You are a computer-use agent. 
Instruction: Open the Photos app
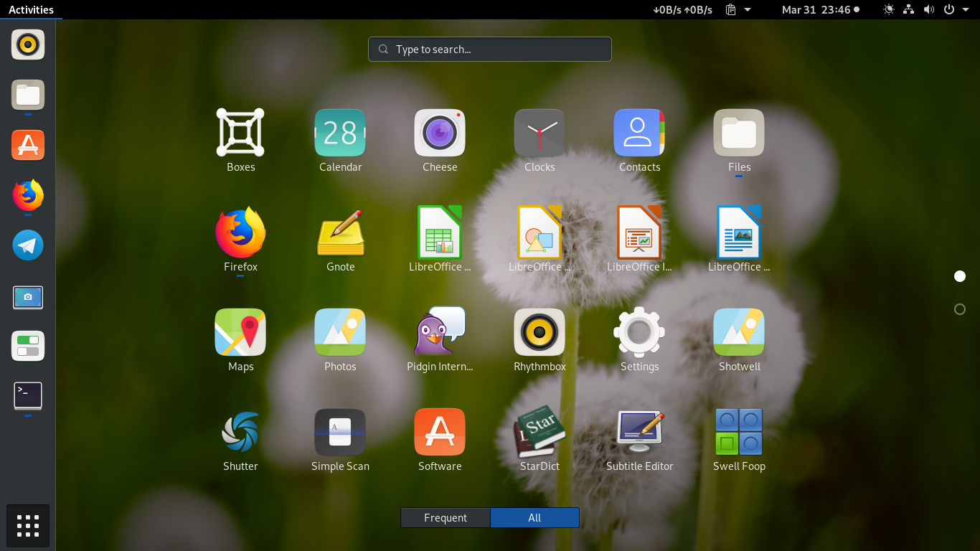(340, 332)
